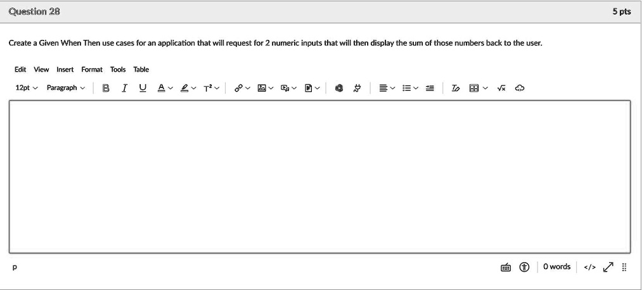Clear formatting using the Tx icon
The width and height of the screenshot is (644, 290).
(456, 88)
